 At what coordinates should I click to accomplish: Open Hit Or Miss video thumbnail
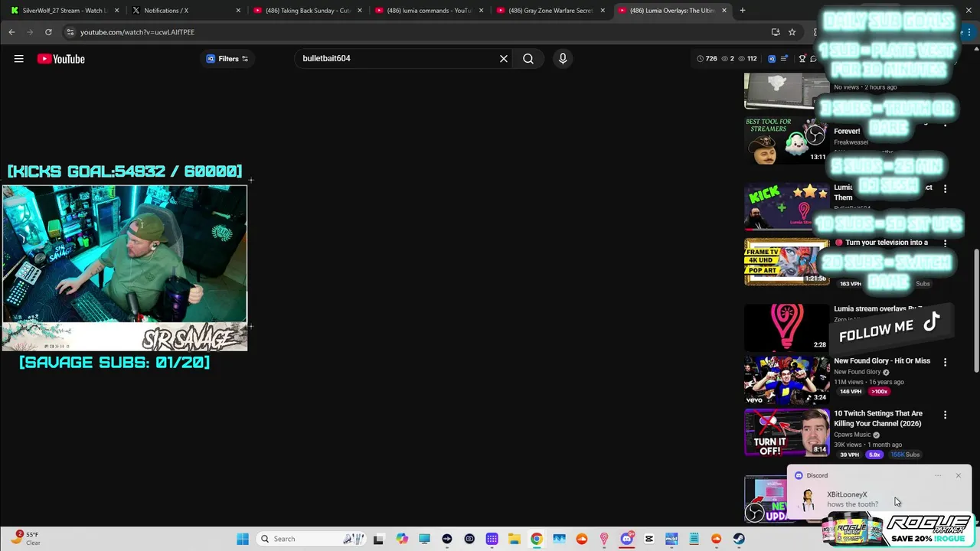coord(787,380)
